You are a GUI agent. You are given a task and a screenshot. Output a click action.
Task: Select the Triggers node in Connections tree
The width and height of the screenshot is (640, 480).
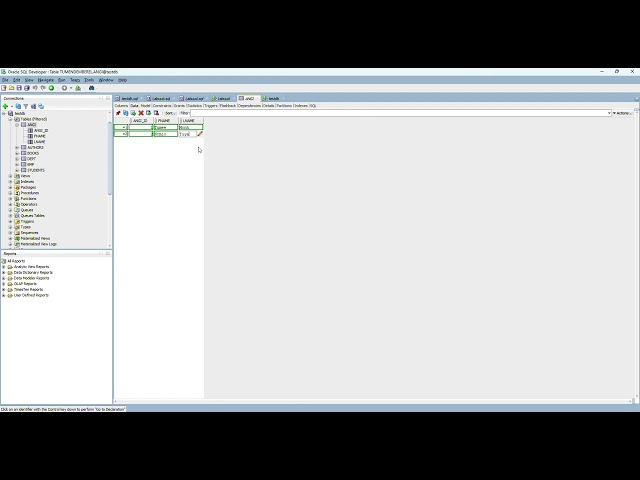27,221
